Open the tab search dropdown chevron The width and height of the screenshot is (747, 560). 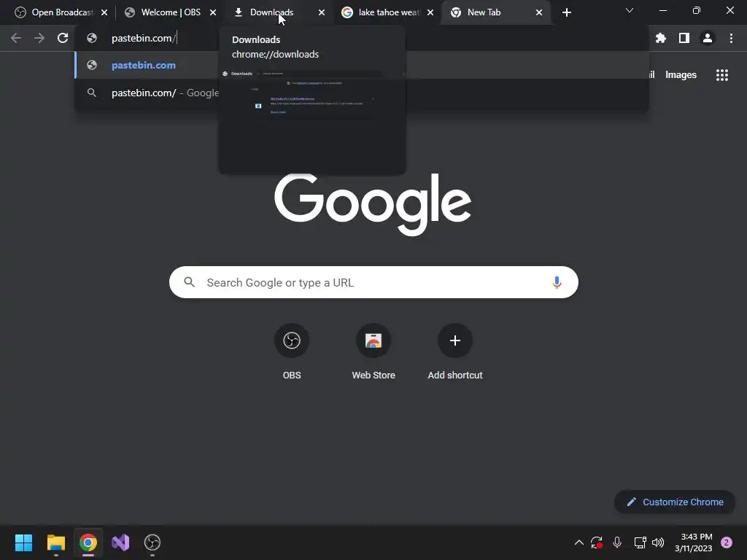pos(630,10)
